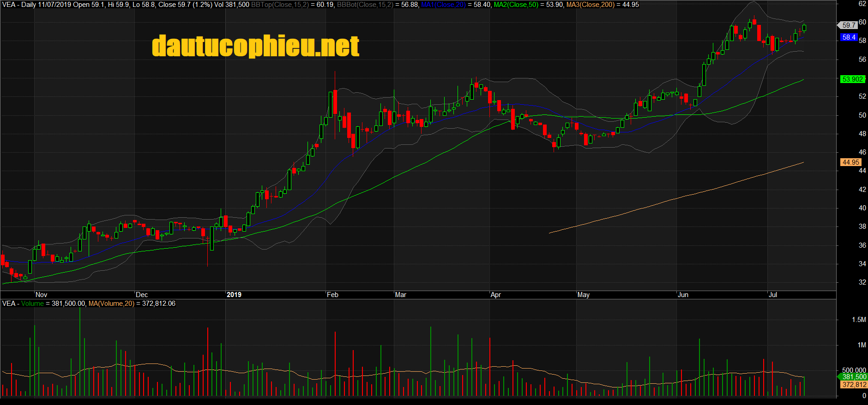
Task: Click the blue 58.4 MA1 value tag
Action: [x=849, y=37]
